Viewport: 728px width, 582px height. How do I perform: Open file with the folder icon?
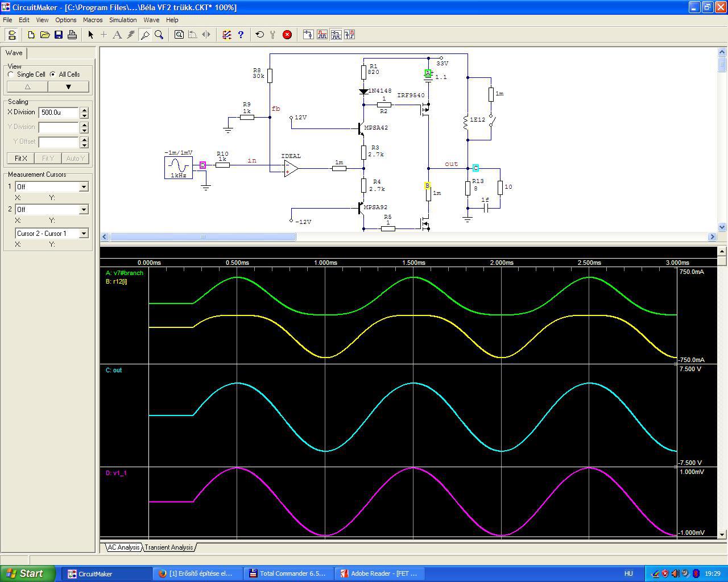click(45, 35)
